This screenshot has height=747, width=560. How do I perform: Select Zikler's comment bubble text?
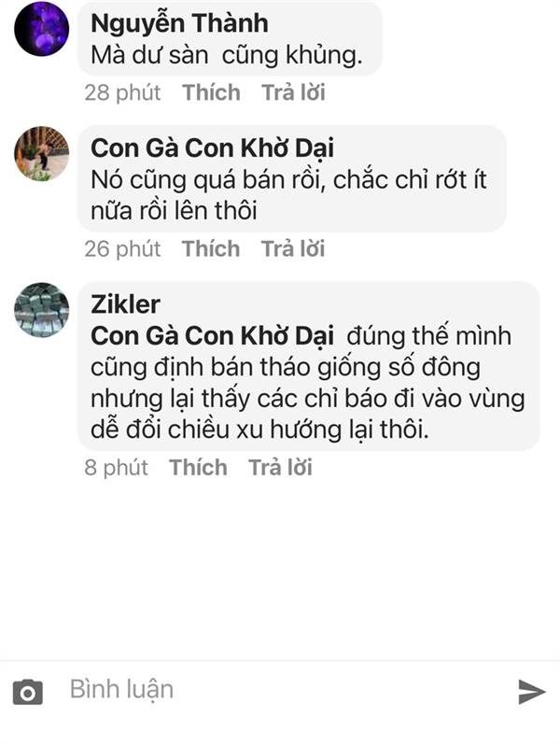point(308,383)
